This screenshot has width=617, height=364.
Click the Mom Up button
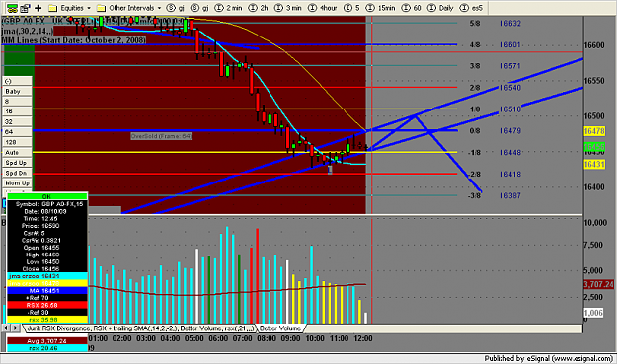18,183
